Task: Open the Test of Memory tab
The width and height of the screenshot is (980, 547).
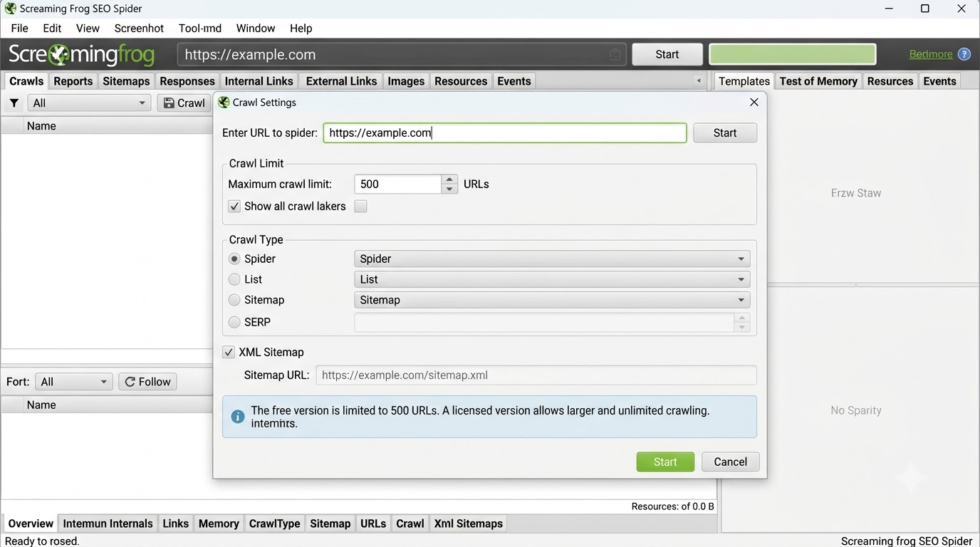Action: [818, 81]
